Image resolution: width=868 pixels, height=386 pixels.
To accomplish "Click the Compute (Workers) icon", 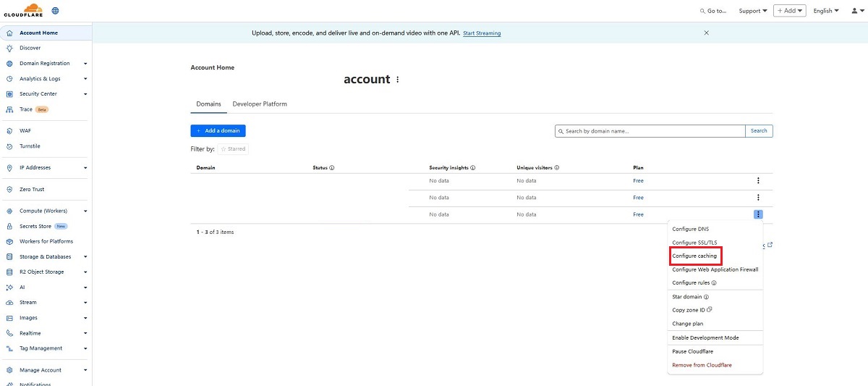I will [x=9, y=211].
